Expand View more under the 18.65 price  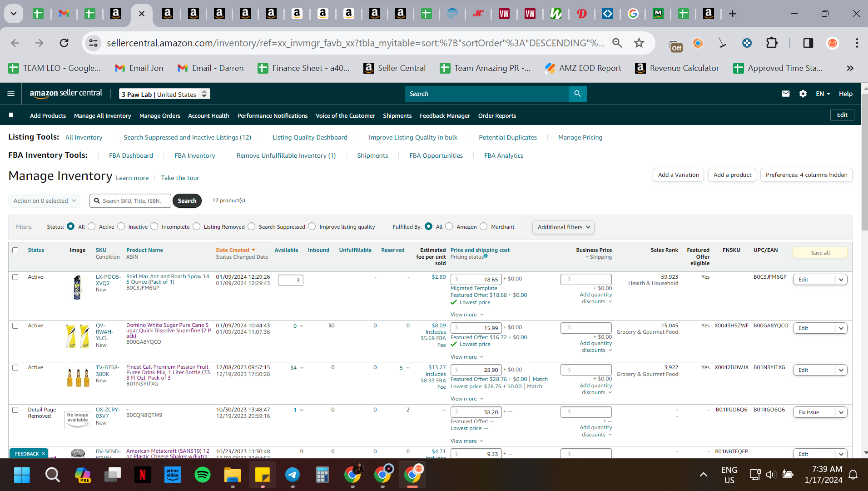[467, 315]
